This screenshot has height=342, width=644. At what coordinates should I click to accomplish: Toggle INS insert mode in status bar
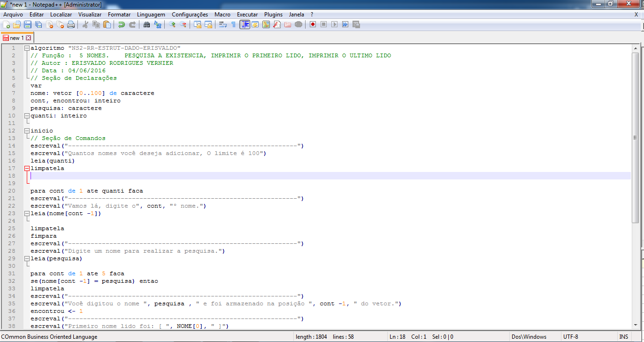point(623,337)
